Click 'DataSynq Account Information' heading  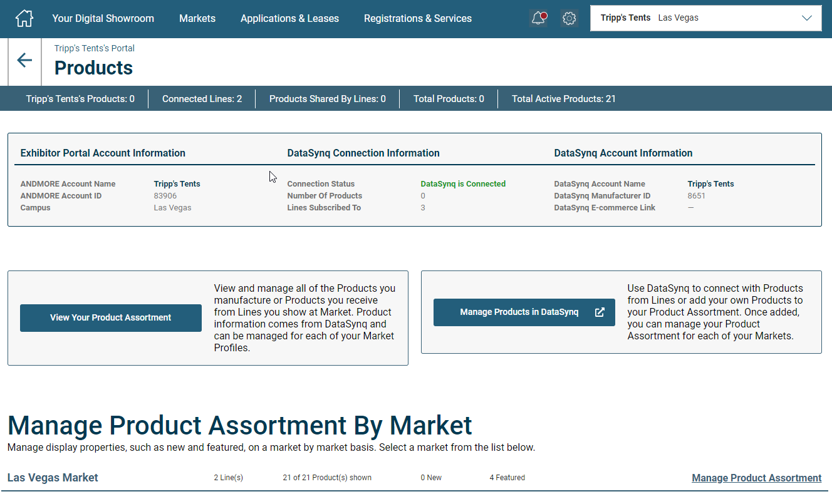(623, 153)
